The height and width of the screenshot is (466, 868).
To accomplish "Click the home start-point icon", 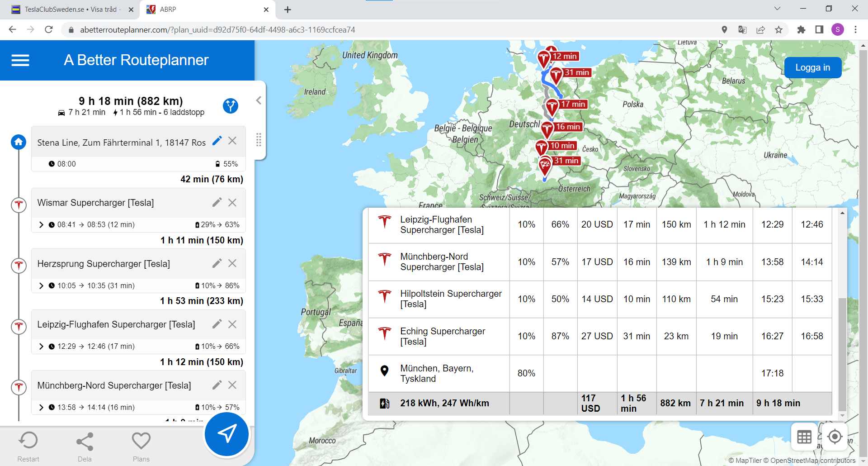I will (x=19, y=142).
